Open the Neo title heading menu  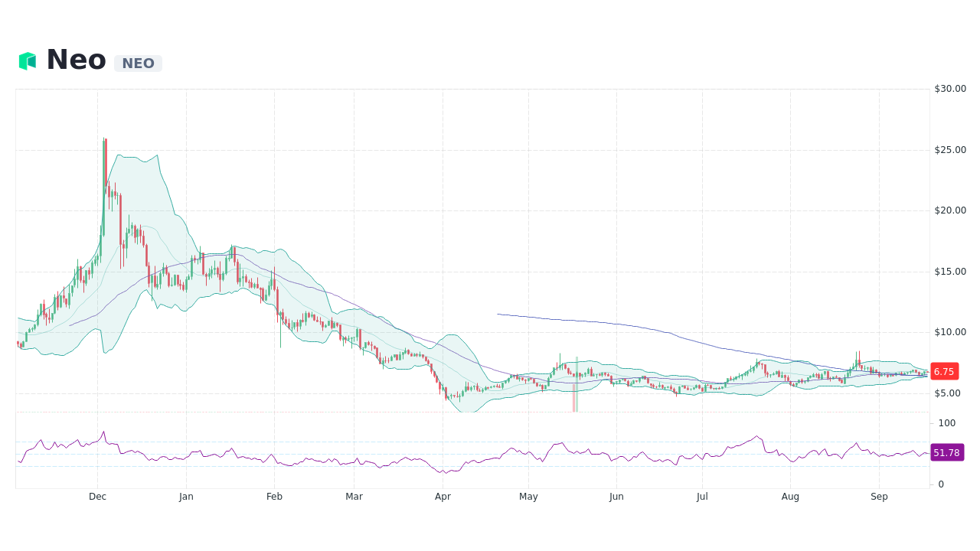tap(77, 59)
